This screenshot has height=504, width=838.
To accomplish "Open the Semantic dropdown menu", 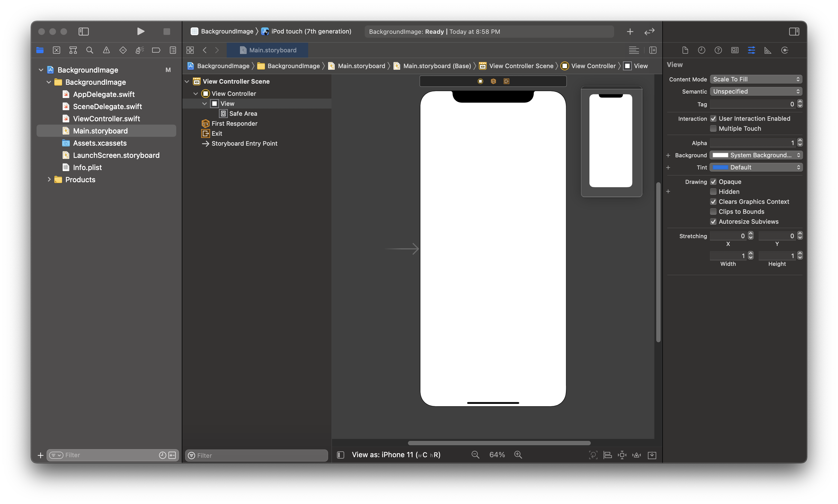I will [x=756, y=91].
